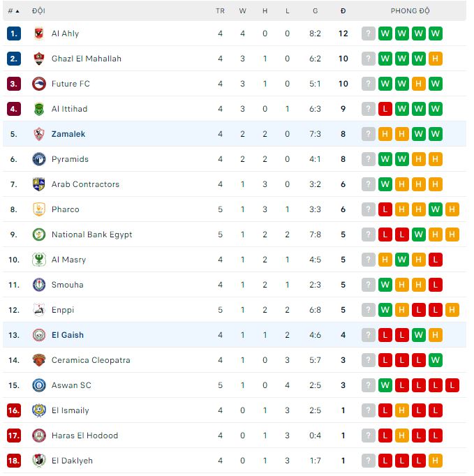Click Al Masry's red L form badge
Image resolution: width=474 pixels, height=476 pixels.
pyautogui.click(x=436, y=260)
